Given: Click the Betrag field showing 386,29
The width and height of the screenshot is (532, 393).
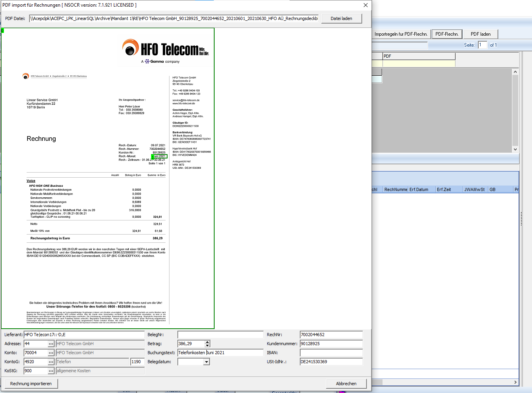Looking at the screenshot, I should (191, 344).
